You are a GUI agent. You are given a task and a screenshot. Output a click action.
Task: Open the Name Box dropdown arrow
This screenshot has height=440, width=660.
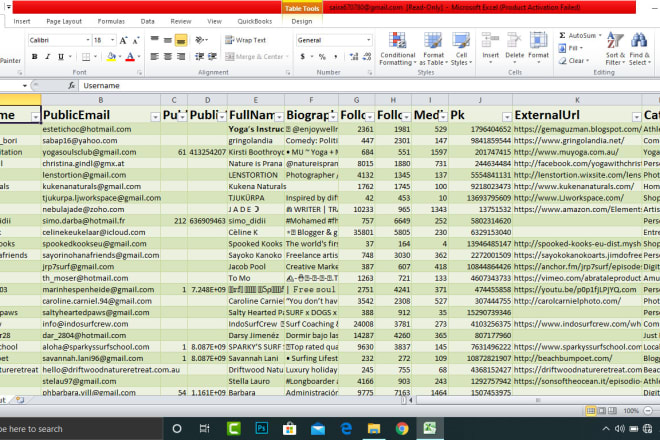tap(25, 85)
